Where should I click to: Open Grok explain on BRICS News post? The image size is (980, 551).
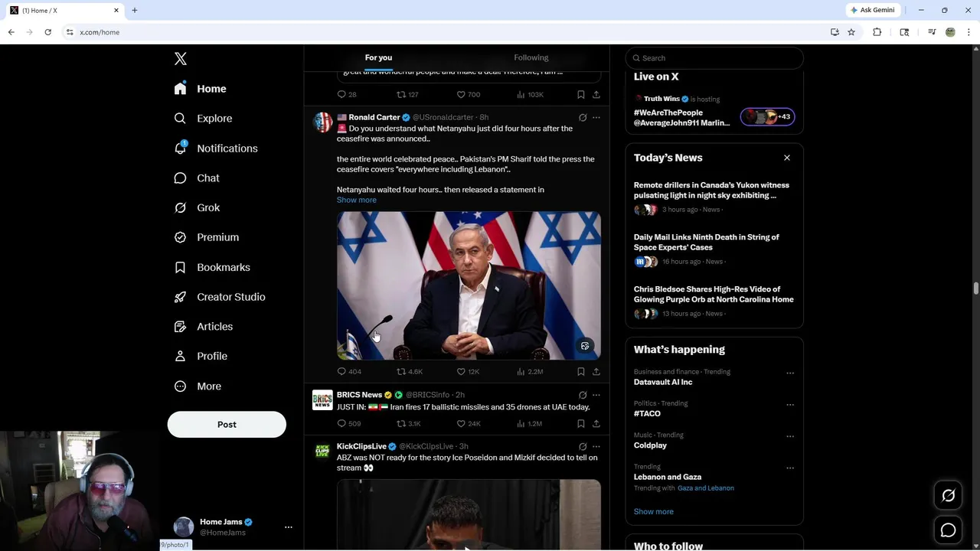point(583,396)
